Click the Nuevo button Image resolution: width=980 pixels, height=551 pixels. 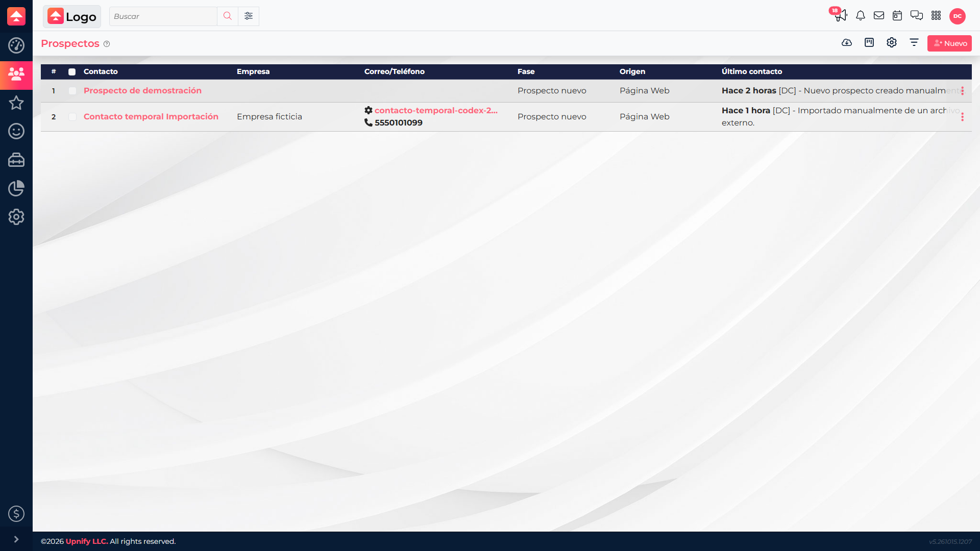coord(949,43)
